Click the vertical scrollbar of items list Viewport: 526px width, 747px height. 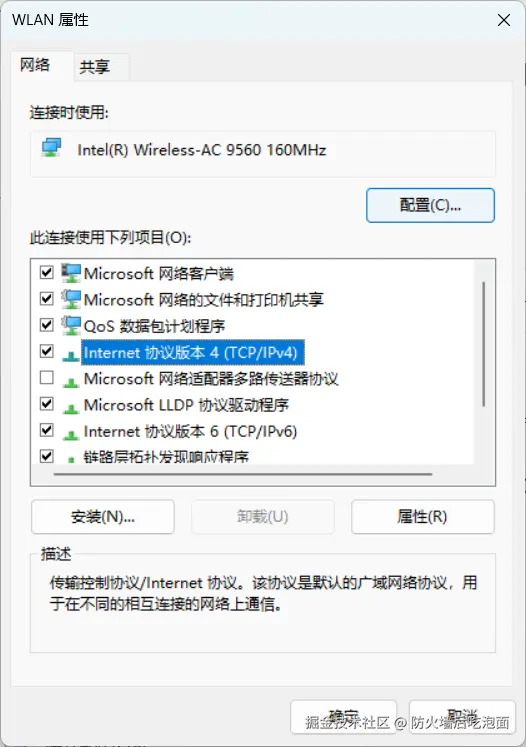click(x=484, y=344)
